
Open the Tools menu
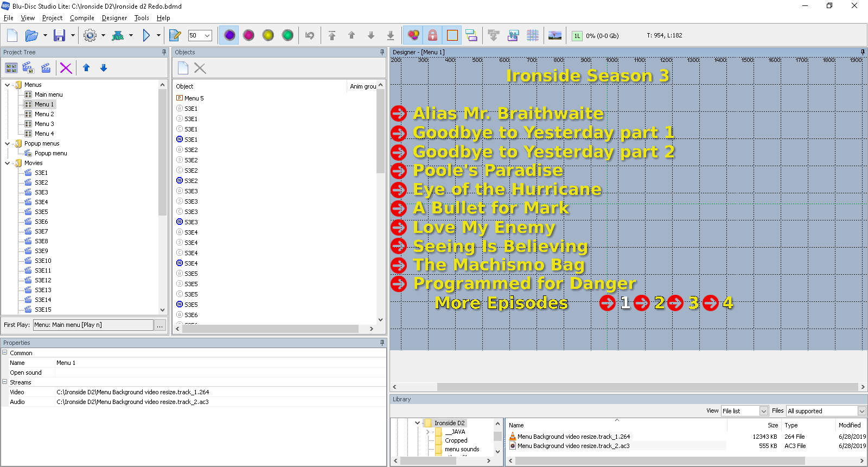tap(142, 18)
